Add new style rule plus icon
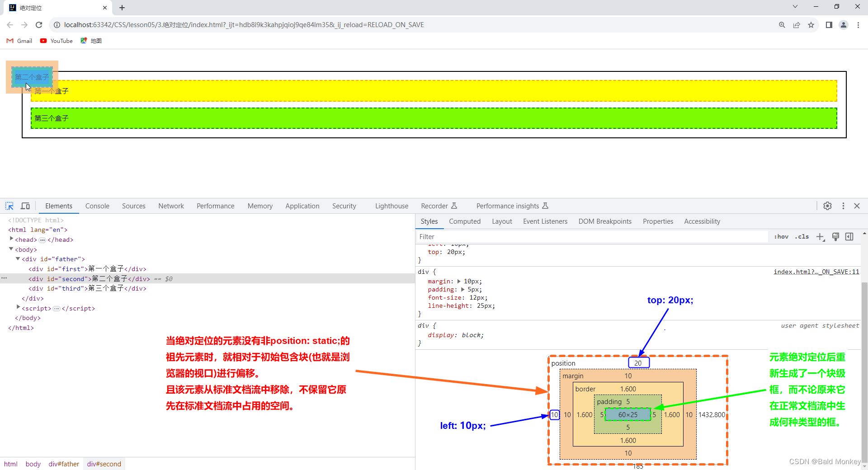Image resolution: width=868 pixels, height=470 pixels. coord(820,237)
